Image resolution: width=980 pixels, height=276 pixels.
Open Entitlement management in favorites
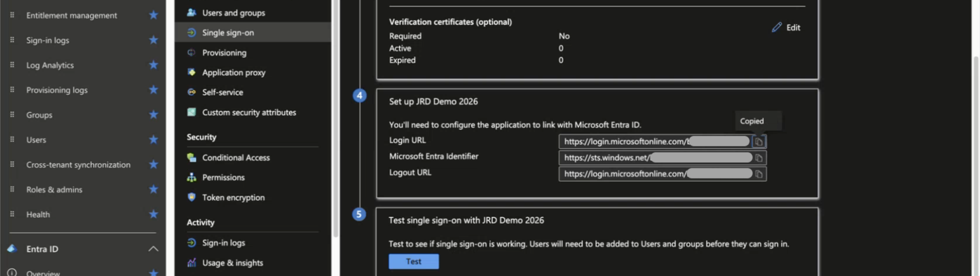click(x=71, y=15)
